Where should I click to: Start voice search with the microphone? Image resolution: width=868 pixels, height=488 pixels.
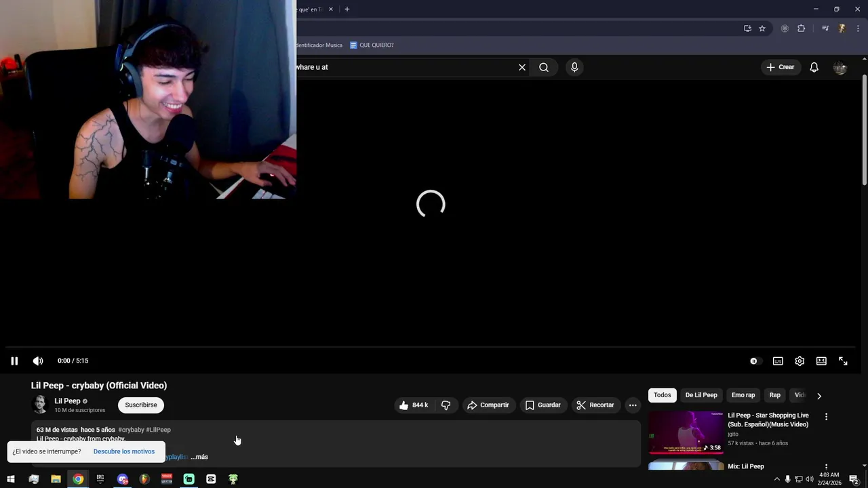[574, 67]
